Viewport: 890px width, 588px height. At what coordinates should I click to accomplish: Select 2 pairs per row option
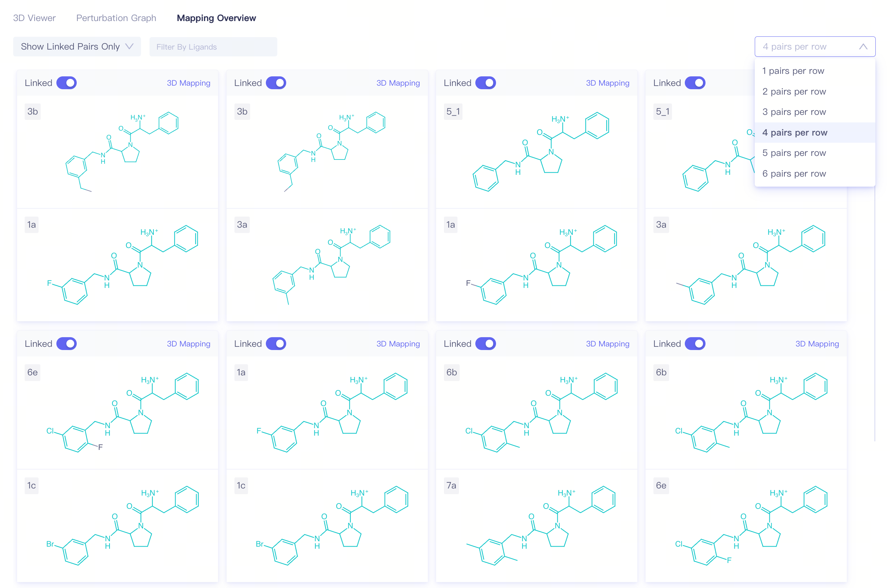(794, 91)
